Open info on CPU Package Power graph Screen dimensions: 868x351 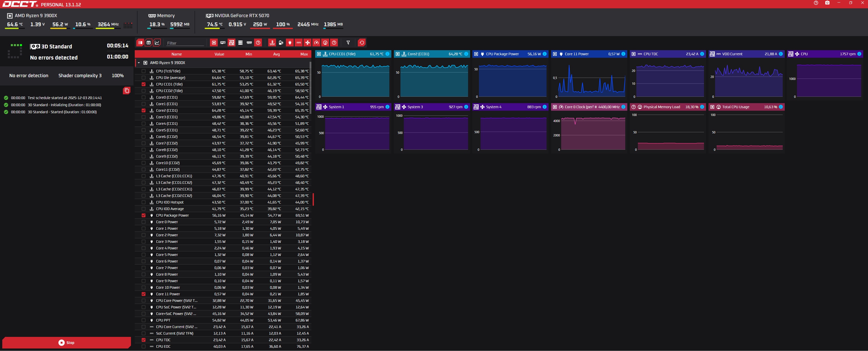click(545, 54)
